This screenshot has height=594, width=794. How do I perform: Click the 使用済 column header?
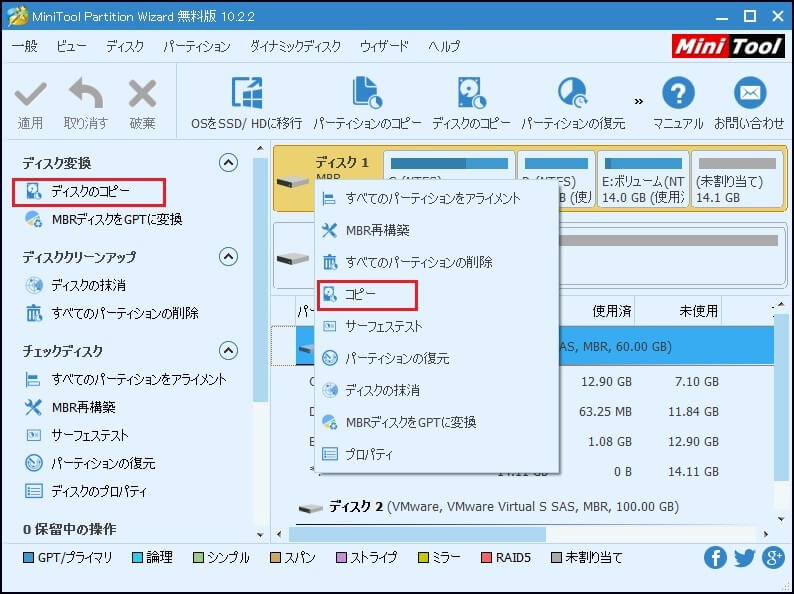click(x=612, y=310)
